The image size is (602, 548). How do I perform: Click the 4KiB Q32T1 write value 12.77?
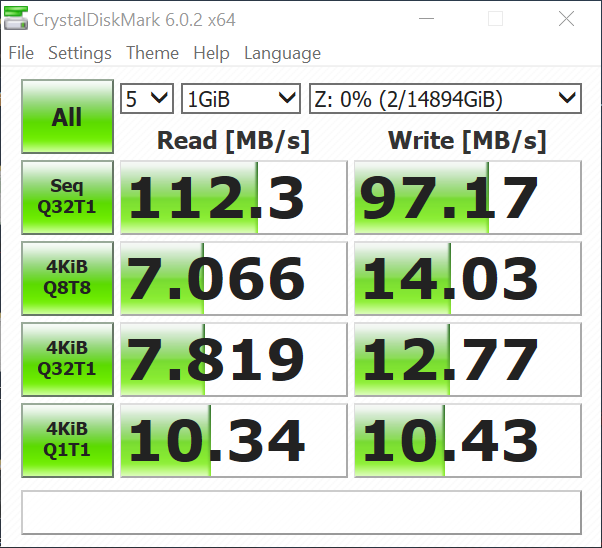tap(468, 359)
